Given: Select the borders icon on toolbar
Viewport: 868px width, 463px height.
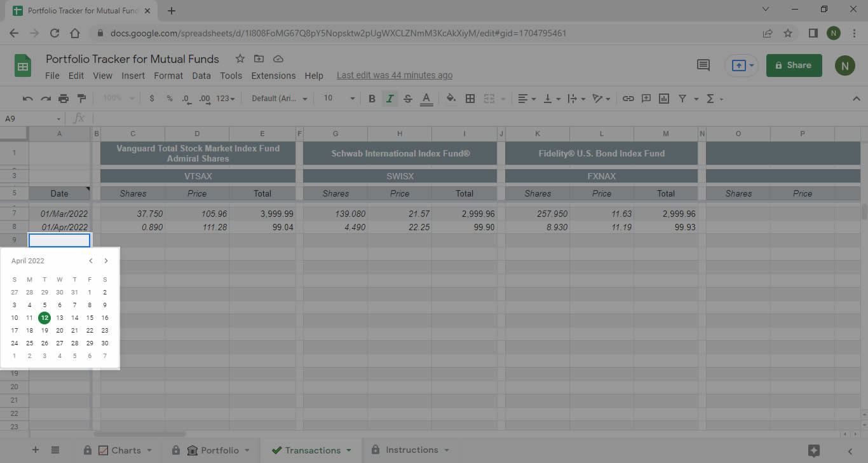Looking at the screenshot, I should tap(469, 99).
